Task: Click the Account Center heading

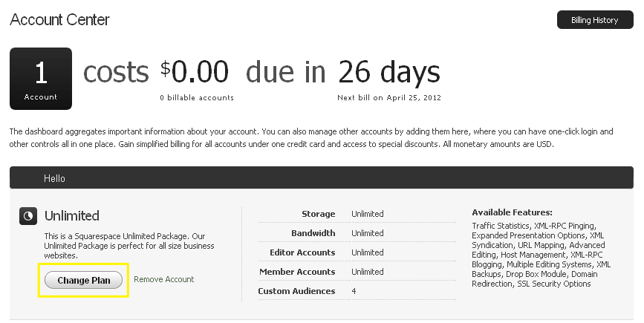Action: [x=59, y=20]
